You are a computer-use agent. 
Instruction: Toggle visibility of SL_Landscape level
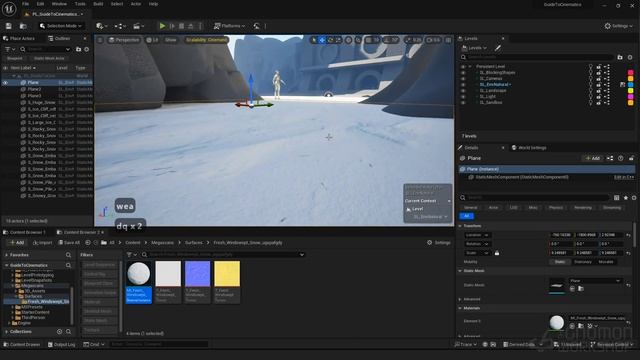(x=463, y=91)
